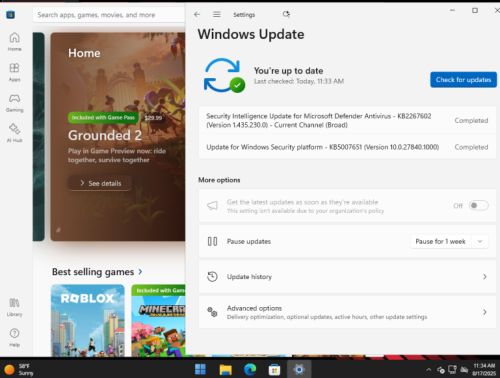Open Best selling games heading link
This screenshot has width=500, height=378.
pyautogui.click(x=93, y=272)
